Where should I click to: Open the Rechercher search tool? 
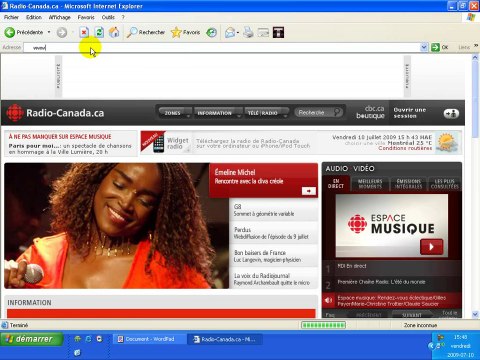pyautogui.click(x=146, y=32)
